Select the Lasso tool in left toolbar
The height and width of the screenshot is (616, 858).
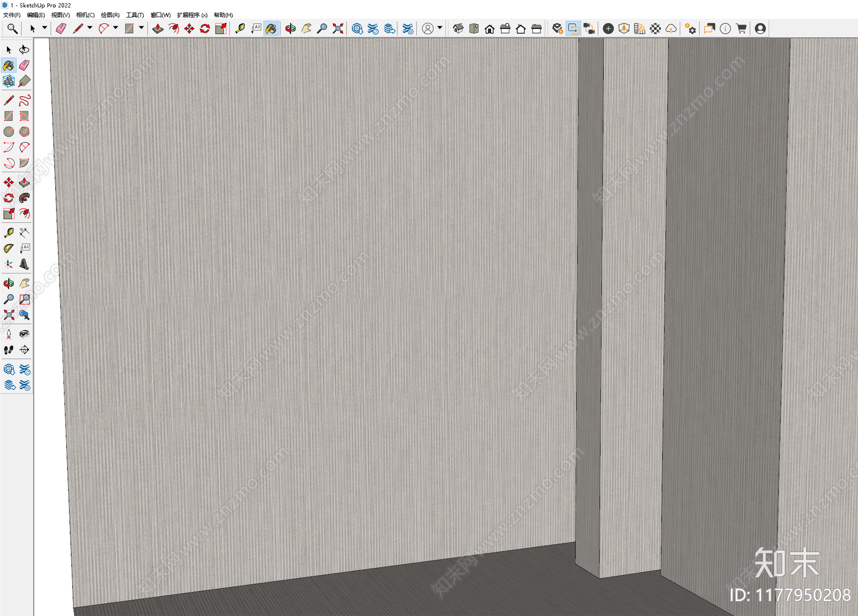pos(24,49)
